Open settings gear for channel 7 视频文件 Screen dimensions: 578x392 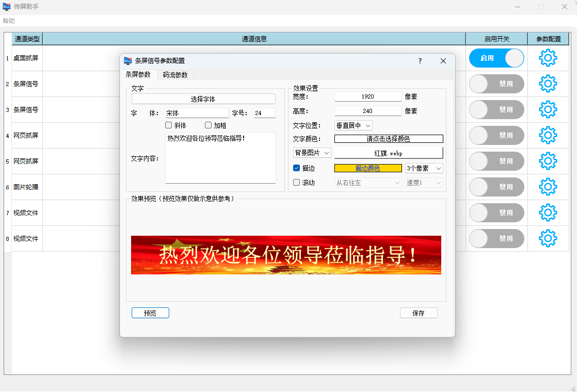(x=548, y=213)
